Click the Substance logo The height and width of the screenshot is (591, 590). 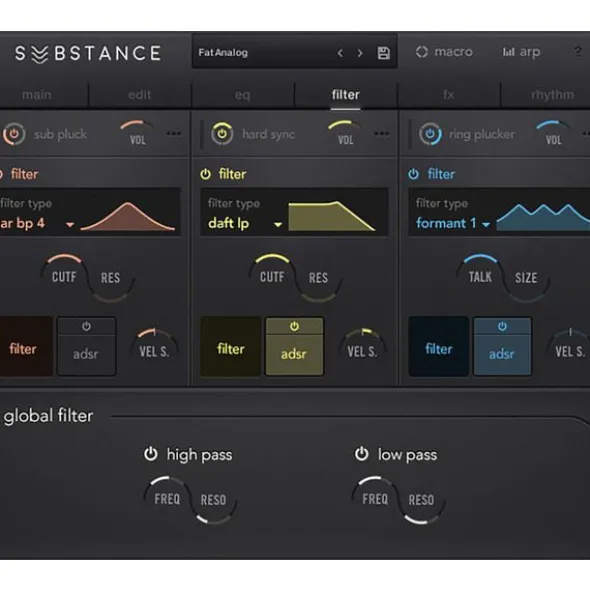pos(88,53)
